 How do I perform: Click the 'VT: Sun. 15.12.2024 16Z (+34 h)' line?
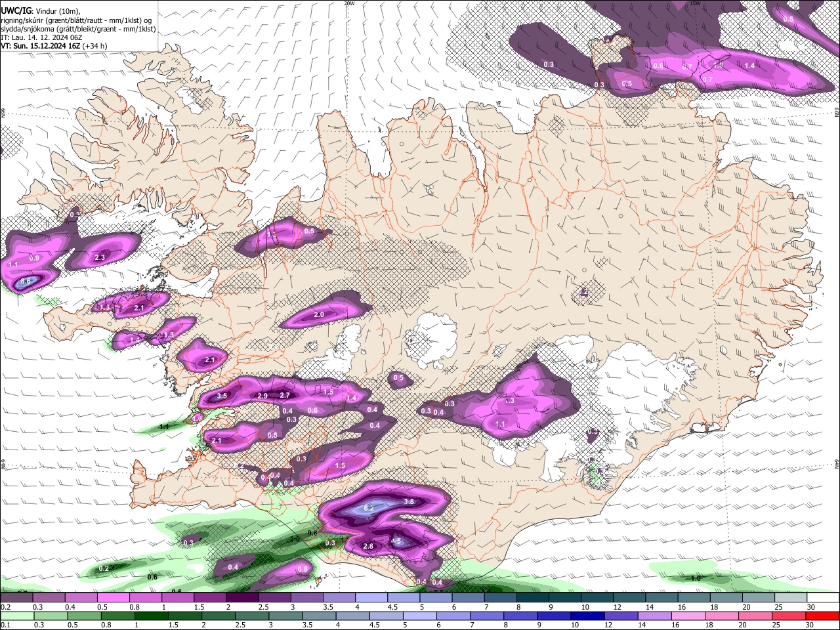pos(54,46)
